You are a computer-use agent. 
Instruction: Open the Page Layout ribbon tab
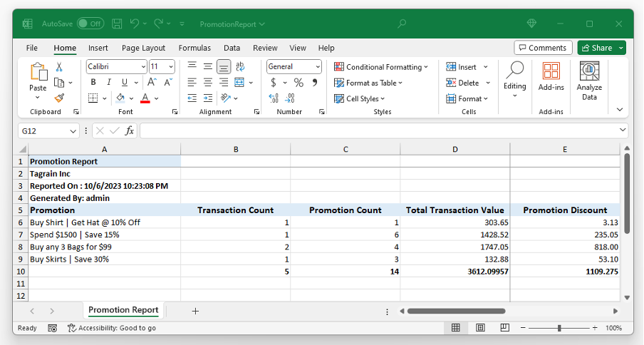(143, 48)
